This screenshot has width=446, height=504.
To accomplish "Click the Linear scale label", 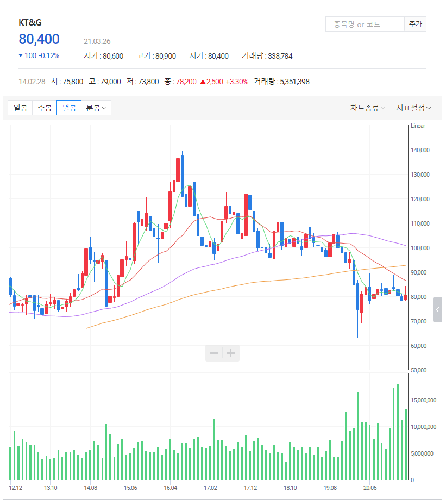I will [418, 126].
